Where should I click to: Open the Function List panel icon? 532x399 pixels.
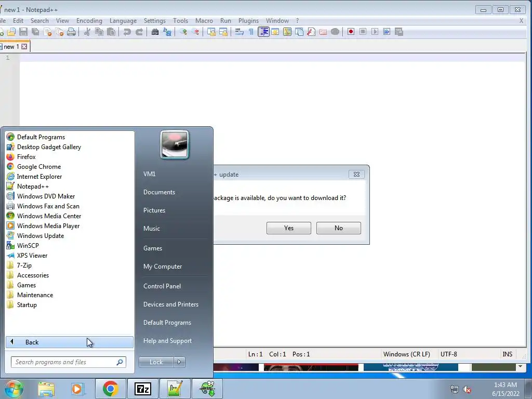311,32
